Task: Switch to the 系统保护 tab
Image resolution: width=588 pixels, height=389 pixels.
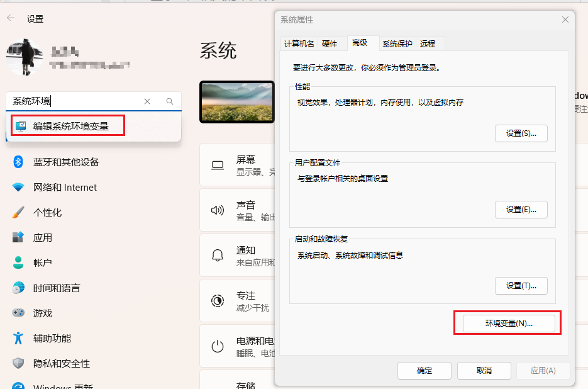Action: coord(397,44)
